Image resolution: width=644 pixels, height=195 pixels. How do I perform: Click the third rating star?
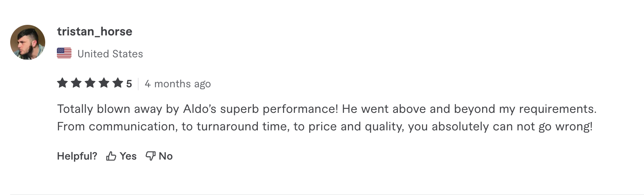[90, 83]
